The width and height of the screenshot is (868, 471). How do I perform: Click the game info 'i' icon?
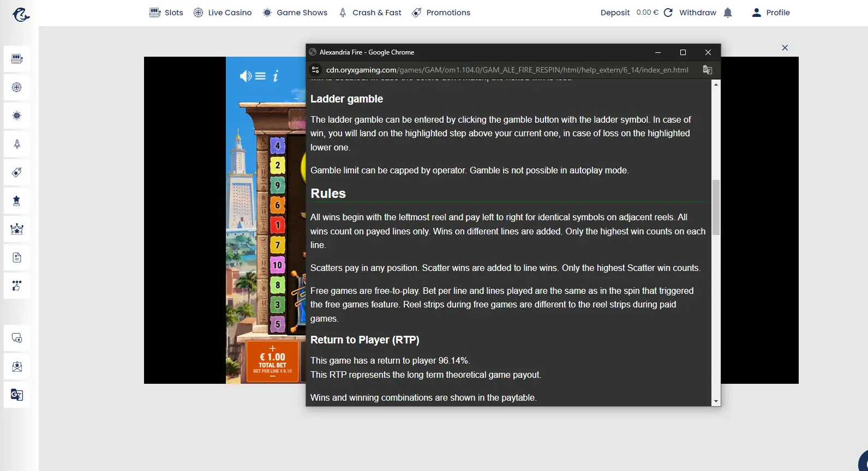click(x=276, y=76)
